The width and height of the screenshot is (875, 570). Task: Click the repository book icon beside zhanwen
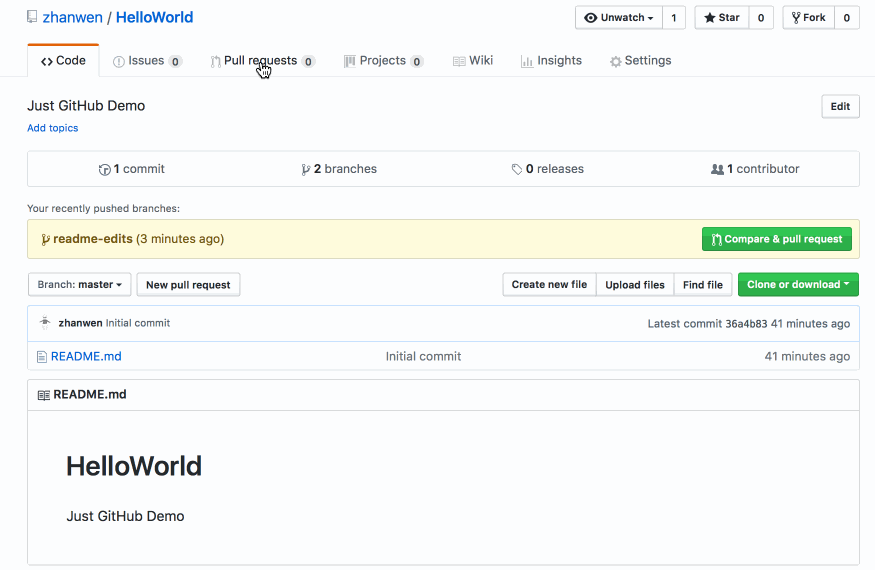(32, 17)
